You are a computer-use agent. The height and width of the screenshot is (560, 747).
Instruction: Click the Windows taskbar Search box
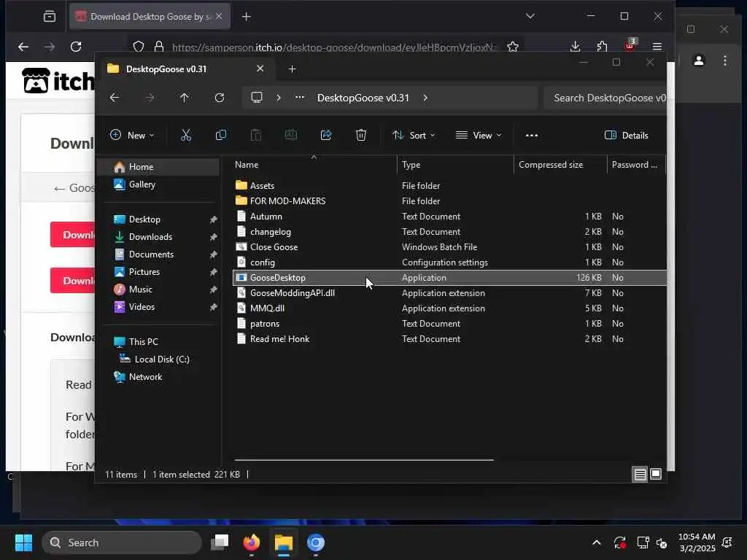pyautogui.click(x=122, y=542)
